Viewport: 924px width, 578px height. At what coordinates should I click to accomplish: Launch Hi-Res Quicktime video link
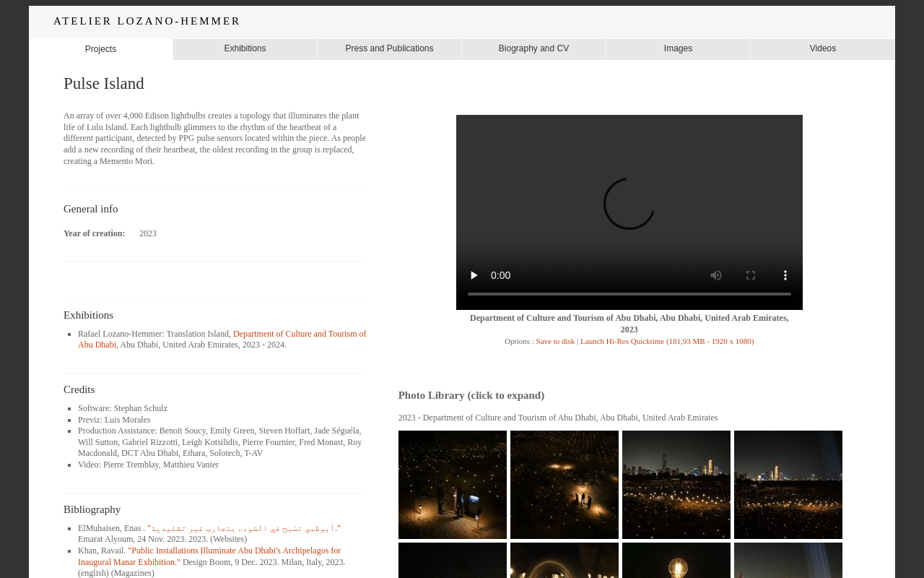point(667,341)
